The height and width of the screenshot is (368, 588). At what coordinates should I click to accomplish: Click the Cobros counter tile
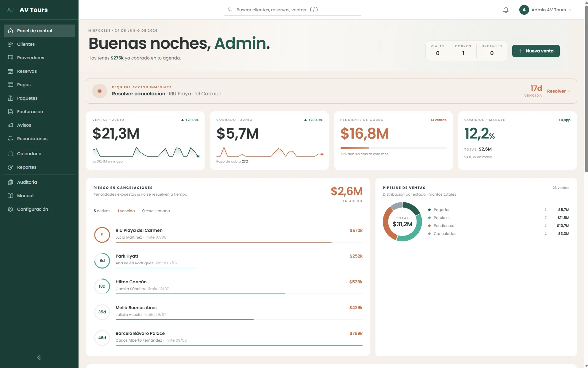coord(463,51)
